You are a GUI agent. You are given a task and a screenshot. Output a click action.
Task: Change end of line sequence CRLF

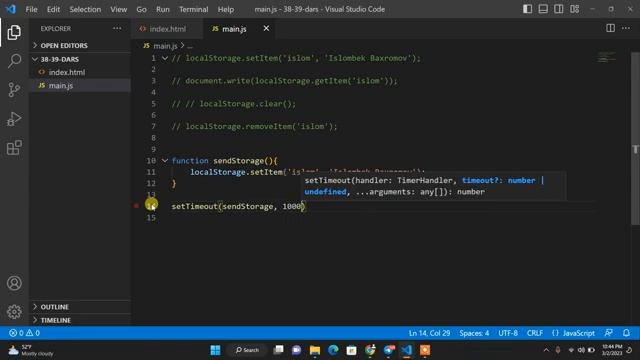[x=535, y=333]
